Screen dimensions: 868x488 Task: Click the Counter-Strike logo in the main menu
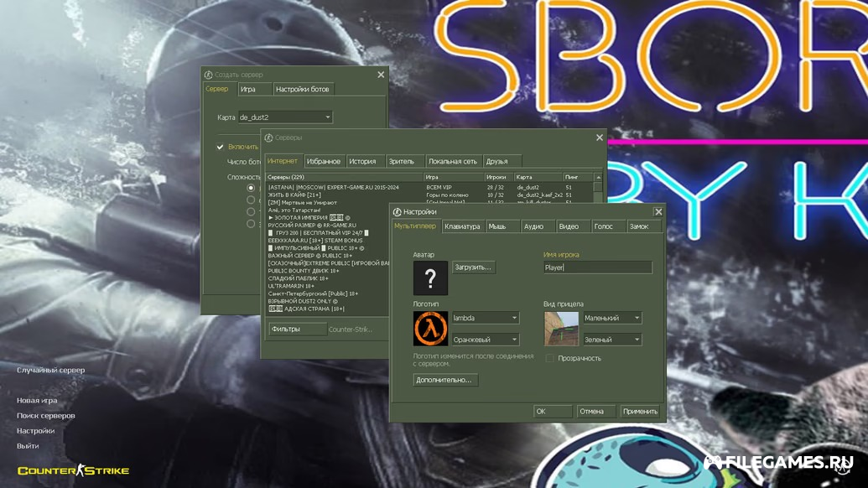pyautogui.click(x=73, y=471)
